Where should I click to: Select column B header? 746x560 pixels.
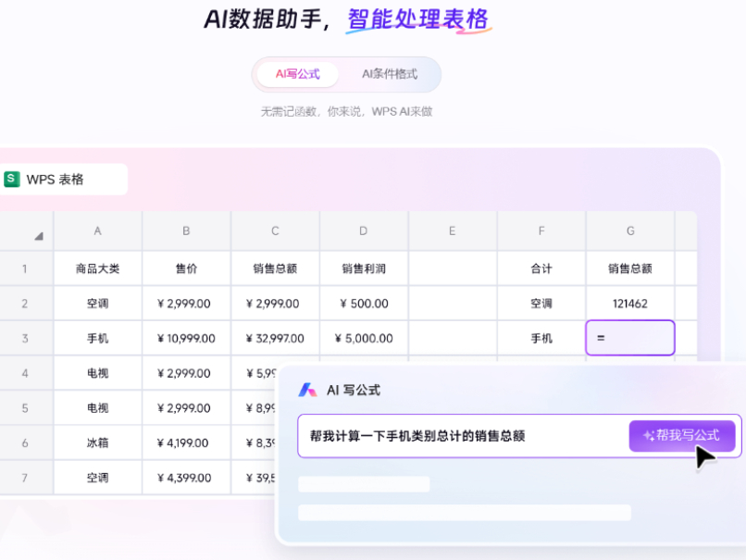point(187,231)
